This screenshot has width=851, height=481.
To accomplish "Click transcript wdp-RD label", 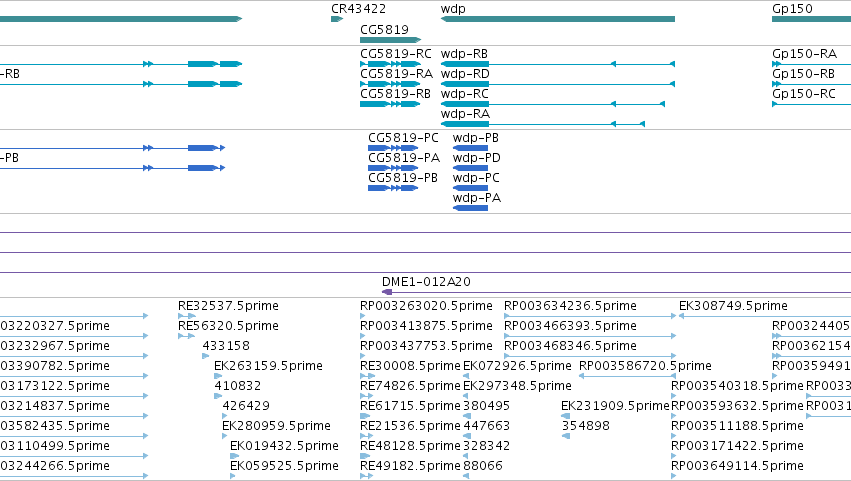I will (465, 74).
